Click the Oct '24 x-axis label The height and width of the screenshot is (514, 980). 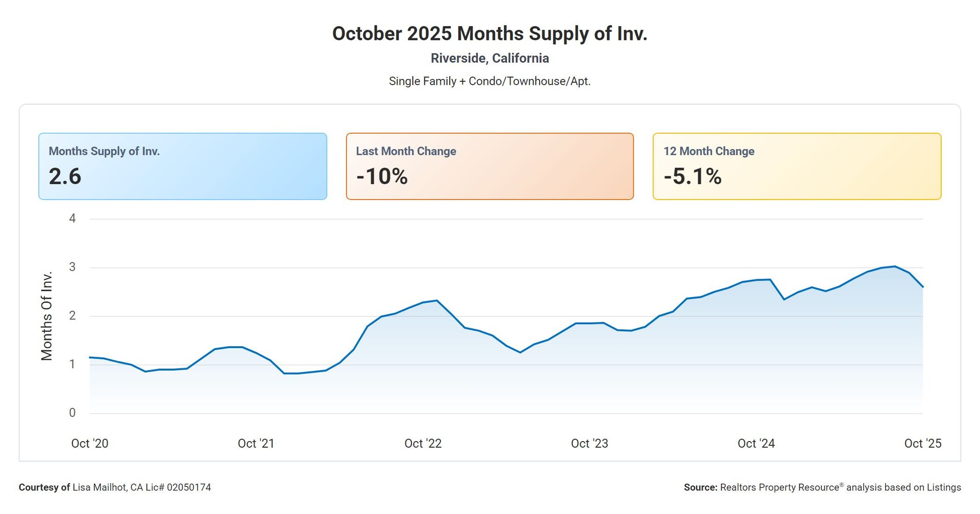coord(756,444)
